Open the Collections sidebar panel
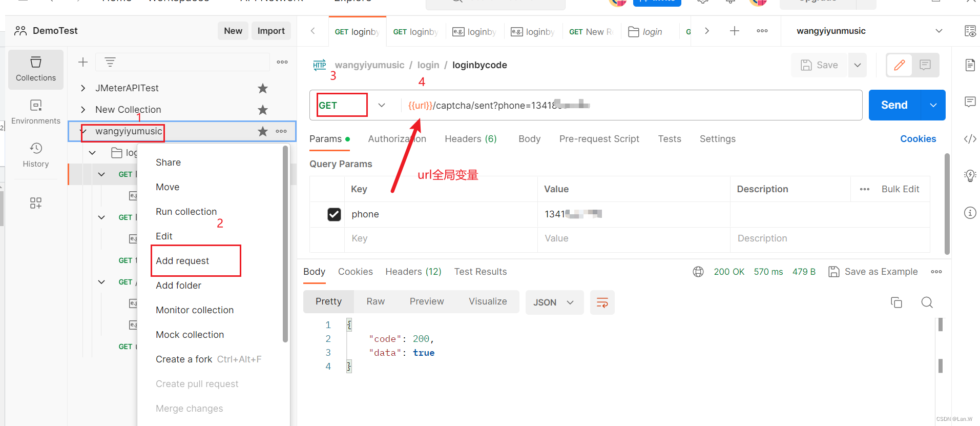 pyautogui.click(x=36, y=70)
